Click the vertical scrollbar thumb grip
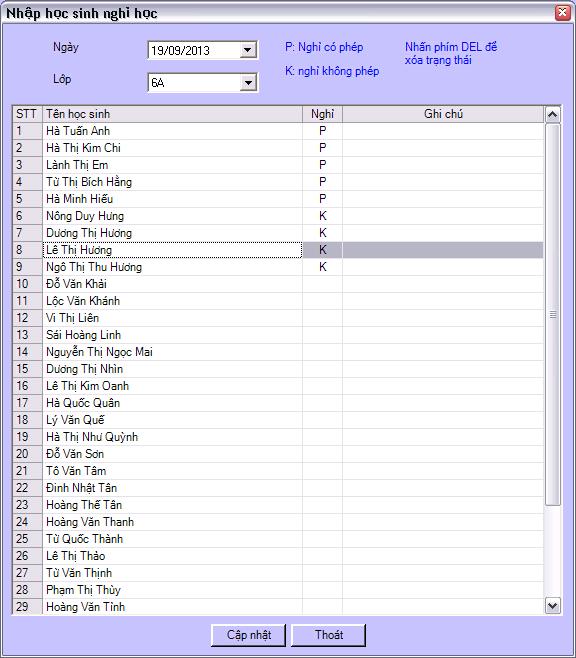 point(553,314)
